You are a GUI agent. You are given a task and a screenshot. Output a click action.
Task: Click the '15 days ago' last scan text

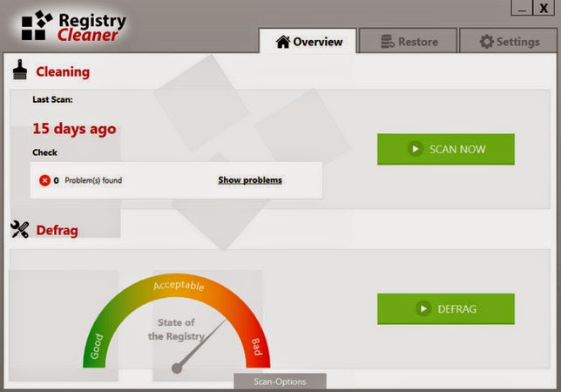[x=74, y=129]
